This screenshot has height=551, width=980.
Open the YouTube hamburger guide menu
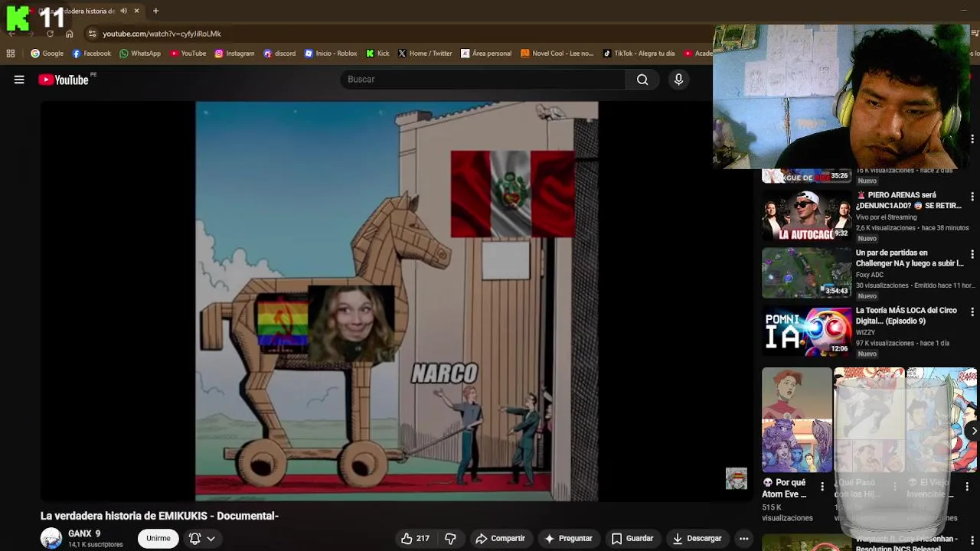tap(19, 80)
